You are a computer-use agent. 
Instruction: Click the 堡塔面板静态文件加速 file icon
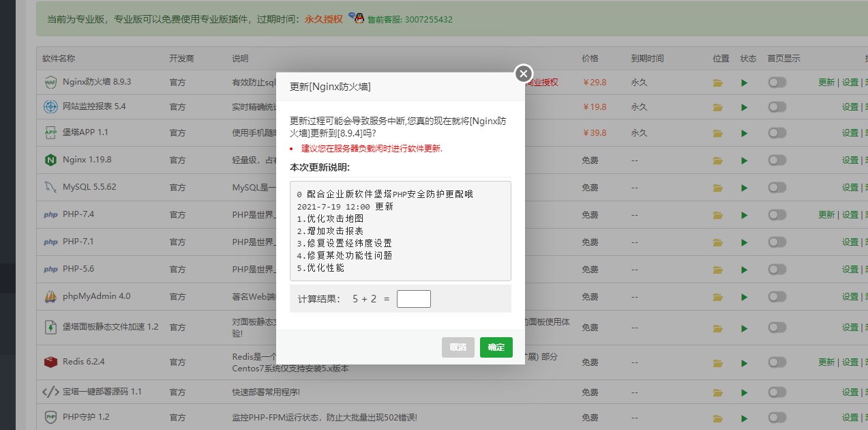pos(50,327)
